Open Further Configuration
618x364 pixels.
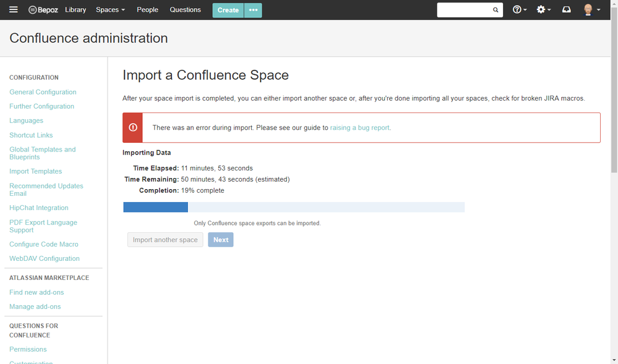42,106
